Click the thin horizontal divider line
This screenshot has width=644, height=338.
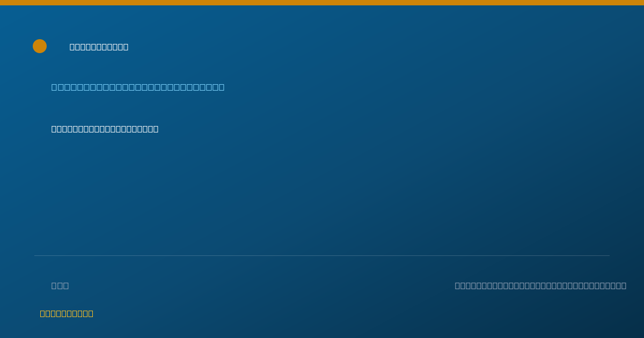[322, 255]
